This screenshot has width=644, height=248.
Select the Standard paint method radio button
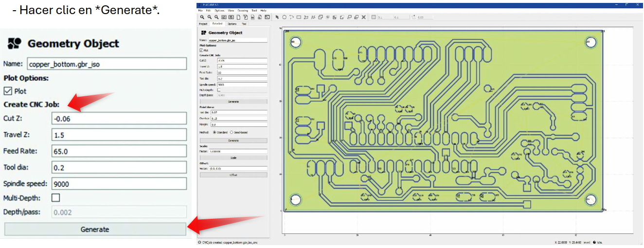[x=215, y=132]
